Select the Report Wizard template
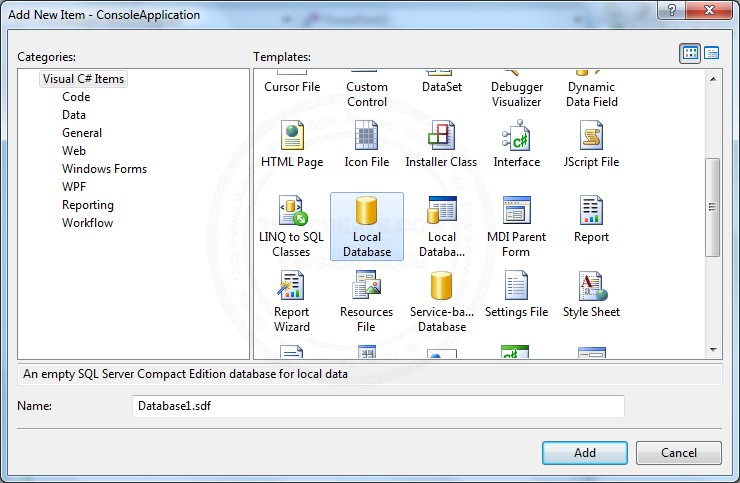This screenshot has width=740, height=483. click(x=291, y=287)
